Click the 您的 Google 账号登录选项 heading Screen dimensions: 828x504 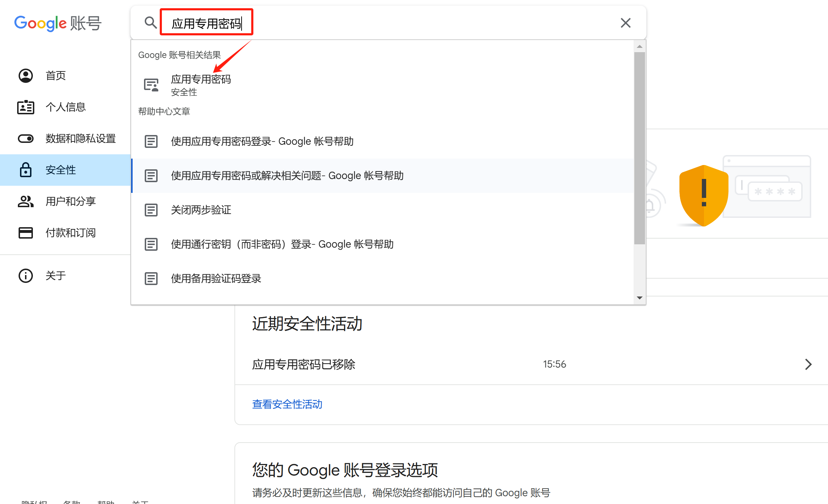coord(345,470)
